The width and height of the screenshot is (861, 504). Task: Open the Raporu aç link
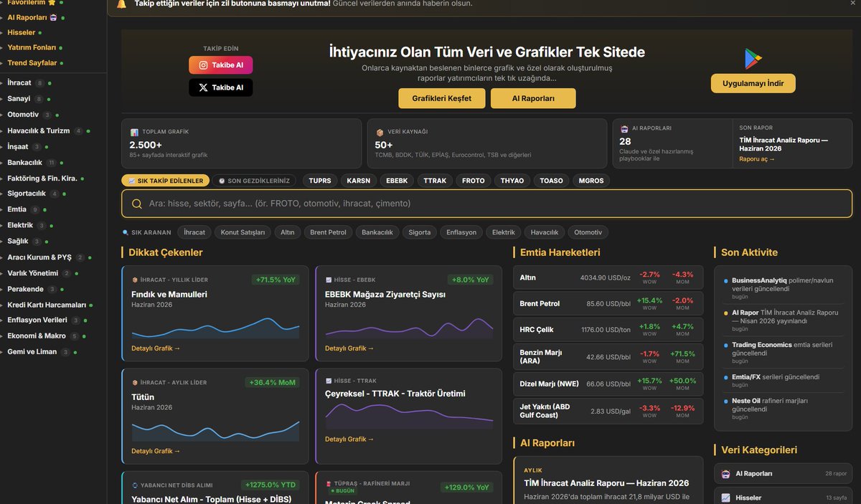757,159
